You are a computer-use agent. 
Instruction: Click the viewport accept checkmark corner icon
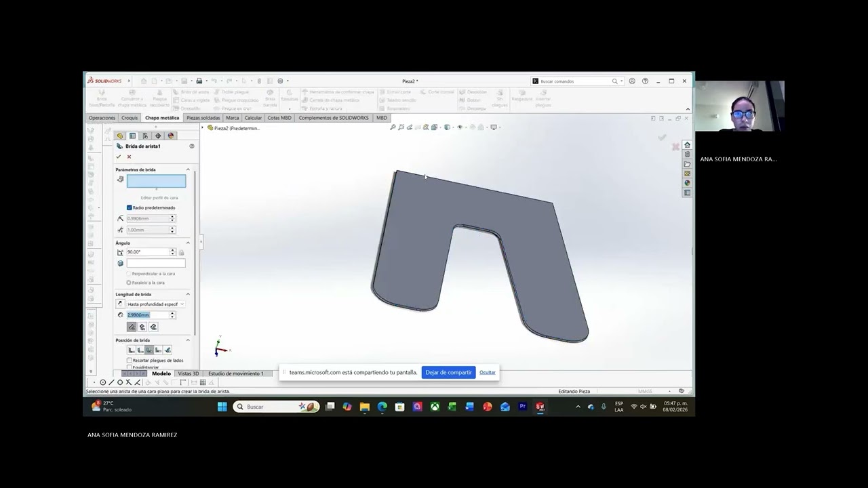(662, 138)
